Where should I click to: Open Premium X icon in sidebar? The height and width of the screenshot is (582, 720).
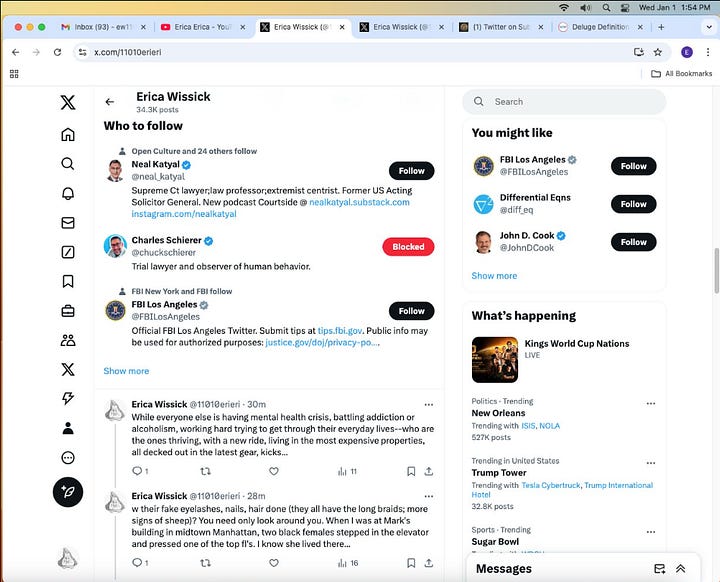click(x=68, y=369)
